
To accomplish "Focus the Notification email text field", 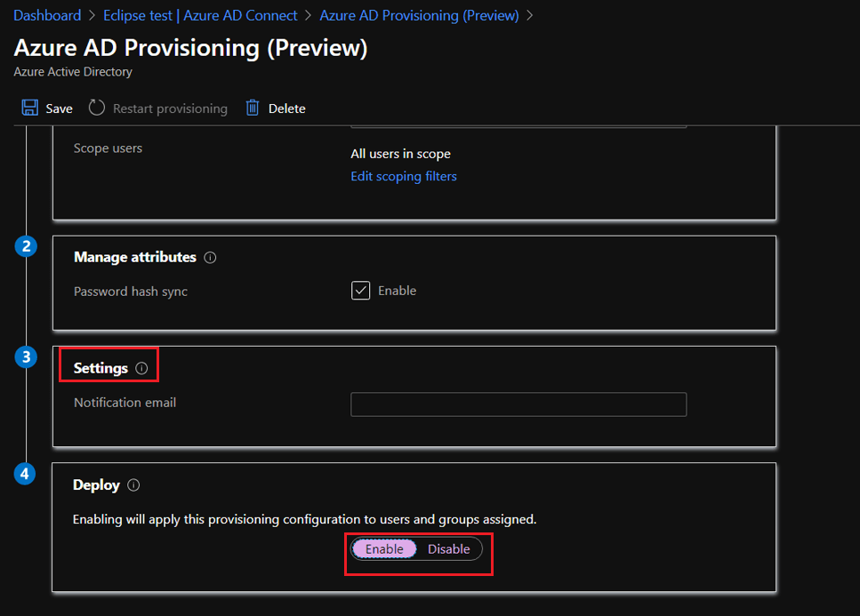I will click(518, 404).
